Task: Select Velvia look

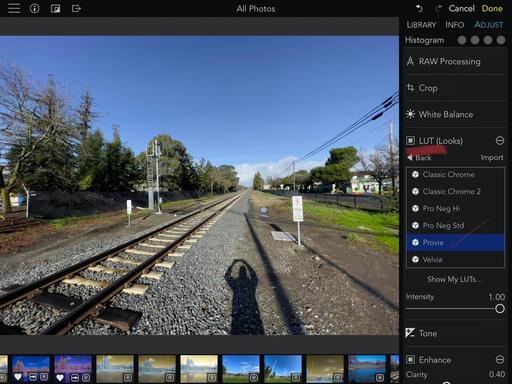Action: [455, 259]
